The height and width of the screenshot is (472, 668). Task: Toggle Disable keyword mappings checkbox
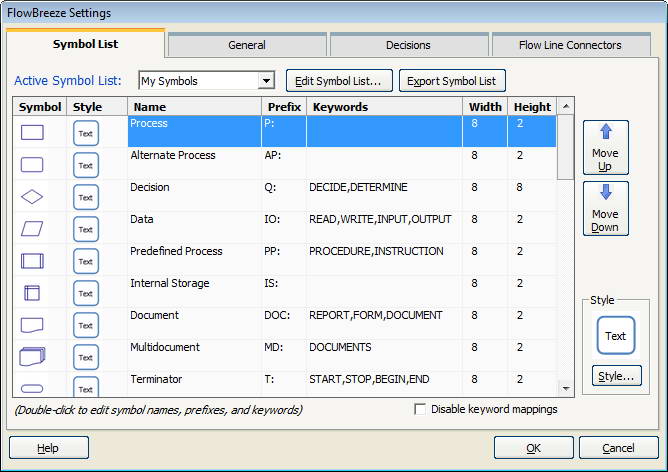[420, 409]
